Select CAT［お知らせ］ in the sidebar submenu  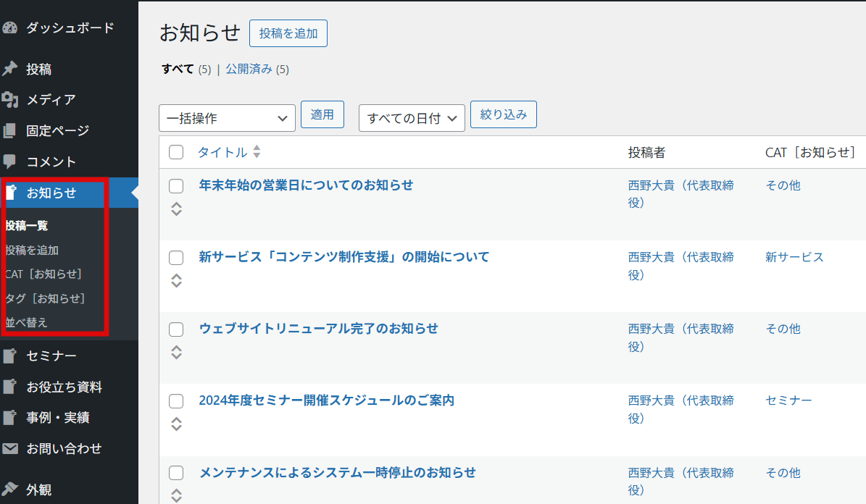coord(43,274)
